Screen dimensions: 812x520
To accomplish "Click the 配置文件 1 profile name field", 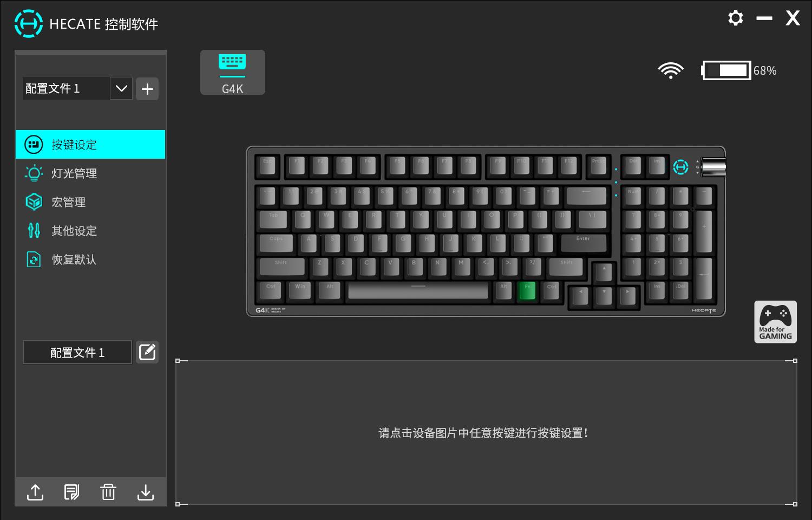I will (x=77, y=352).
